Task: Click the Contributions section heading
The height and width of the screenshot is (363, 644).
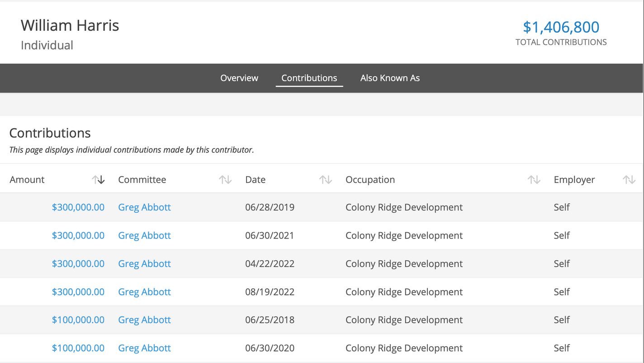Action: point(50,133)
